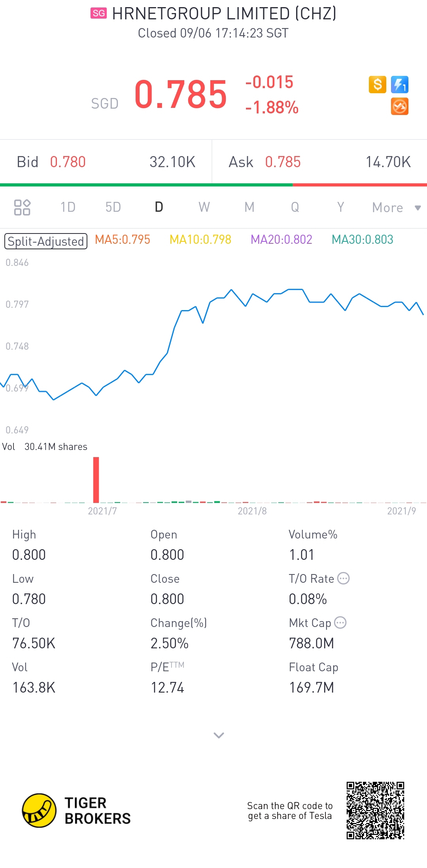Tap the Mkt Cap value 788.0M
The width and height of the screenshot is (427, 868).
pyautogui.click(x=312, y=644)
